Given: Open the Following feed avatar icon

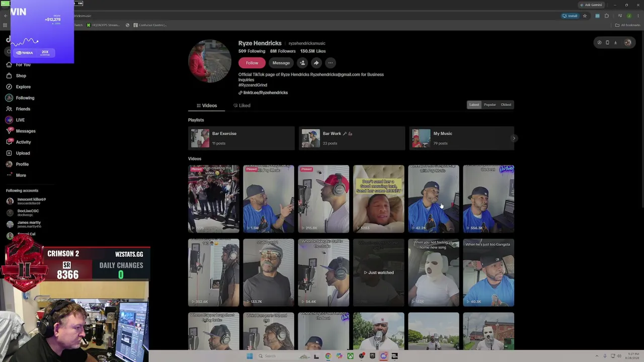Looking at the screenshot, I should [x=9, y=98].
